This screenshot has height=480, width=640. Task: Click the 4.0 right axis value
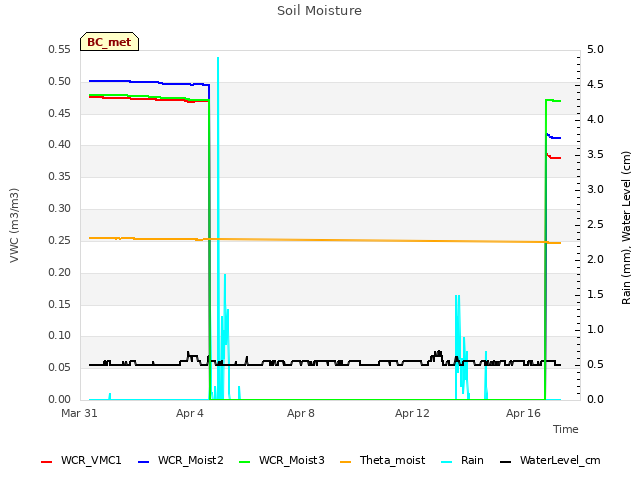(x=595, y=119)
